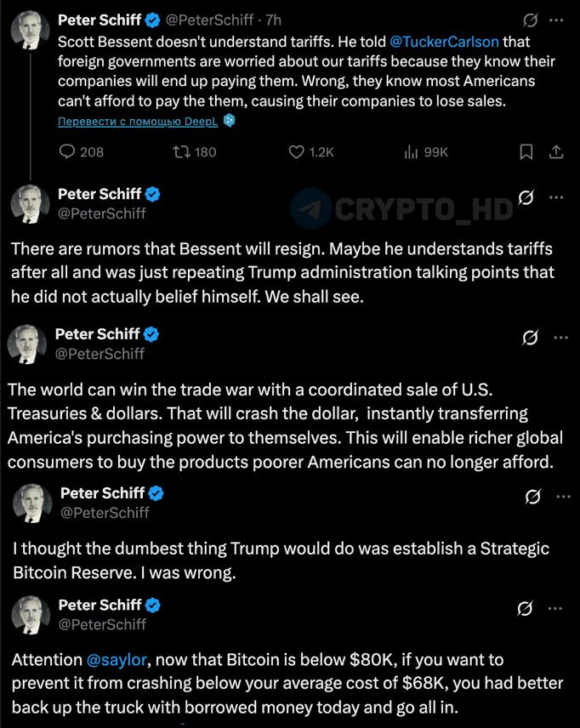Click the DeepL translate link
This screenshot has height=728, width=580.
(138, 122)
